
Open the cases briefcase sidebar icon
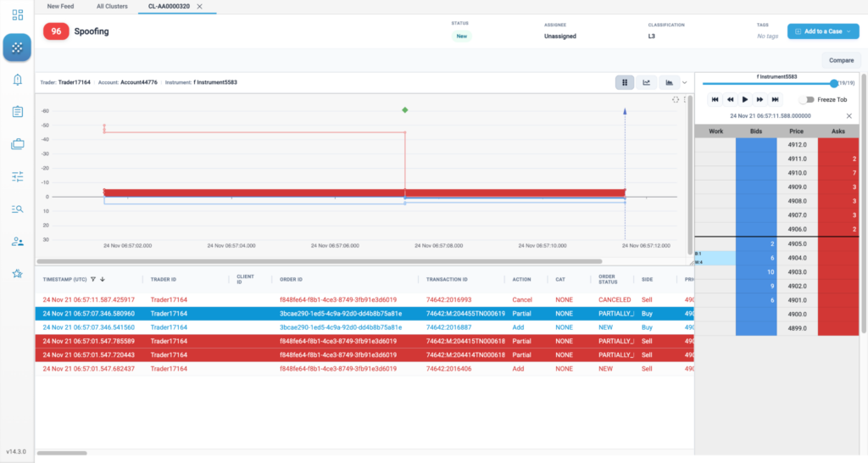tap(17, 144)
